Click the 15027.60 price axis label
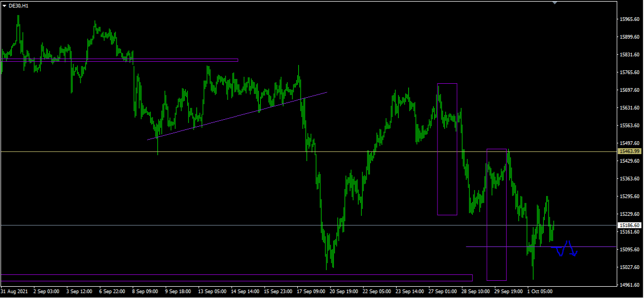Viewport: 644px width, 298px height. click(x=629, y=267)
